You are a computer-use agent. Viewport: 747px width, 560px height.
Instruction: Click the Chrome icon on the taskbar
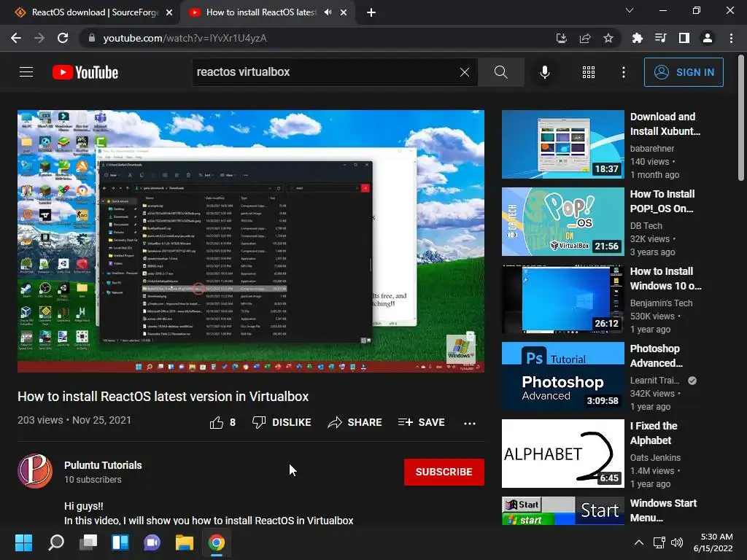[x=216, y=542]
